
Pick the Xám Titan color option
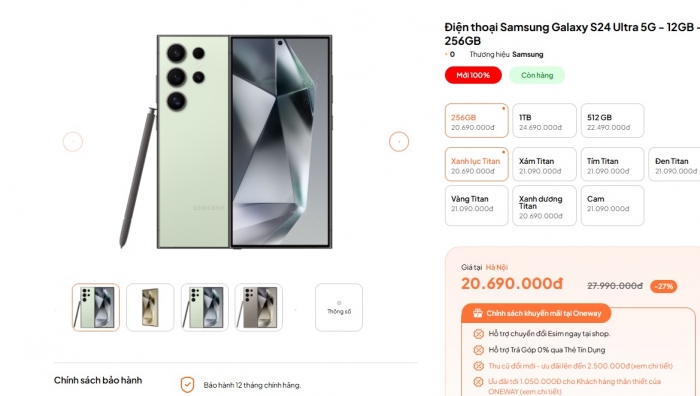point(544,164)
